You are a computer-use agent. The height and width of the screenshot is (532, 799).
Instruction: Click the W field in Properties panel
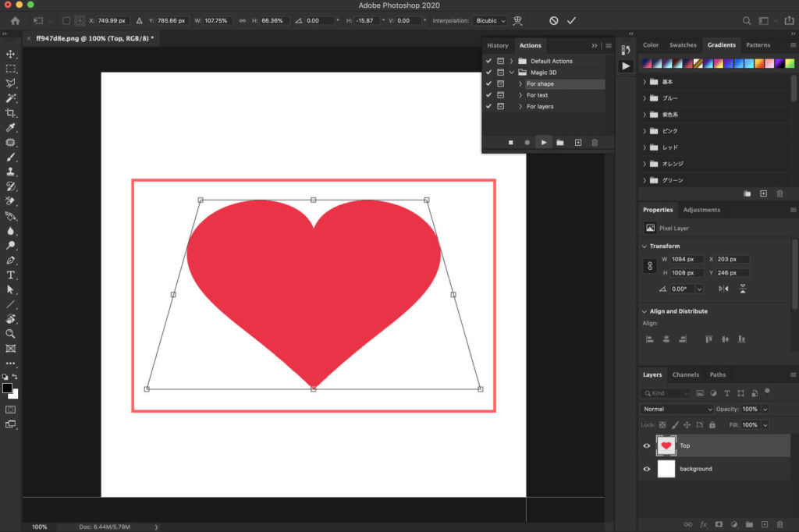click(687, 259)
